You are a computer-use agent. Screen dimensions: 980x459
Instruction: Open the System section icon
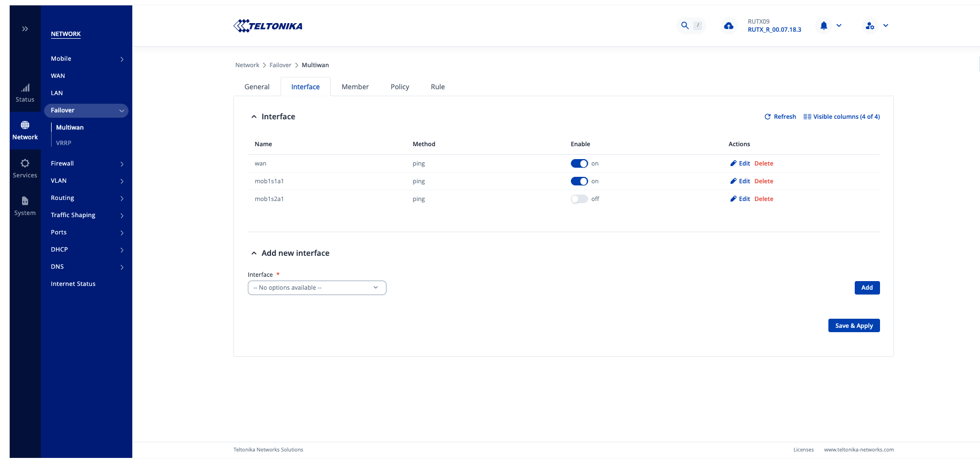pyautogui.click(x=25, y=206)
